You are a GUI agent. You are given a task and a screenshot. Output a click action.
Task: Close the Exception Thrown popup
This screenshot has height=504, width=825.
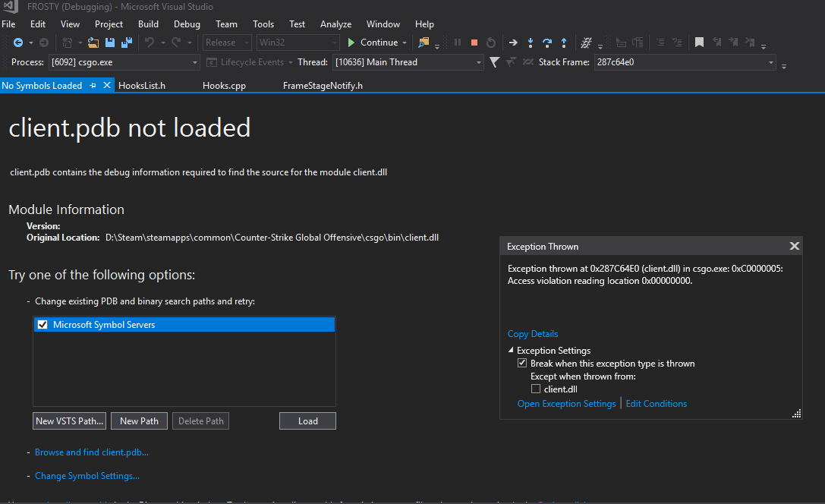(794, 246)
